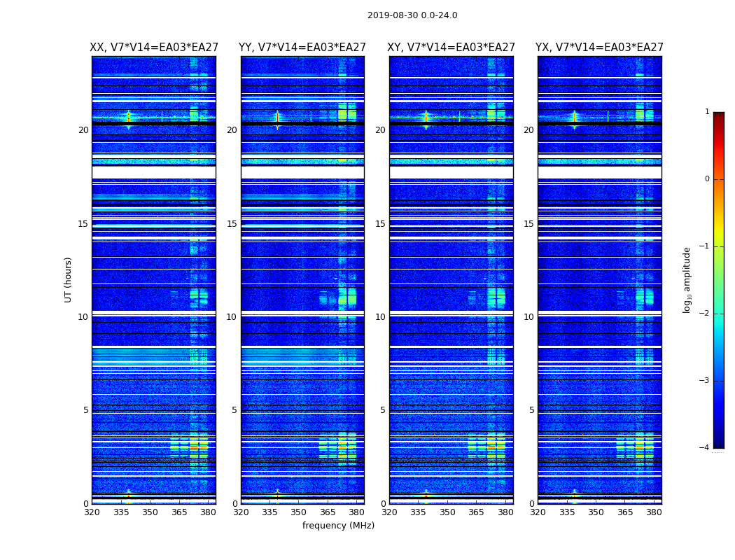
Task: Click the bright 20.5-hour hotspot in XX panel
Action: (128, 118)
